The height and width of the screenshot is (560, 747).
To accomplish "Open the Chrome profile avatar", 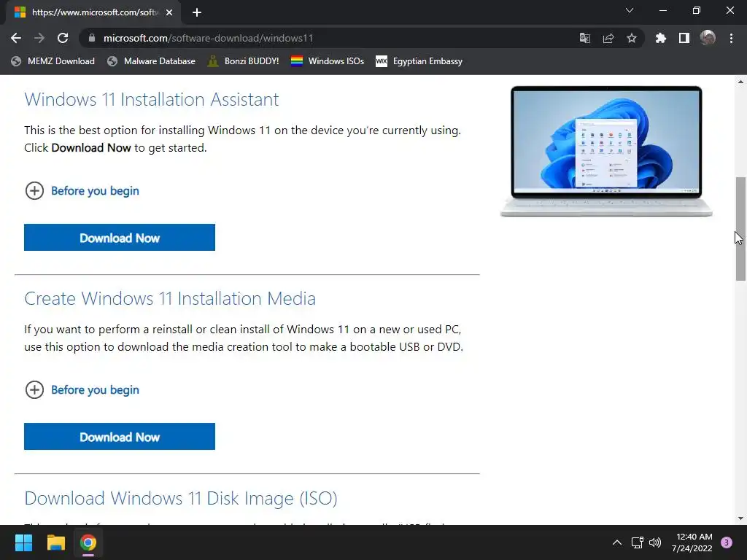I will tap(708, 38).
